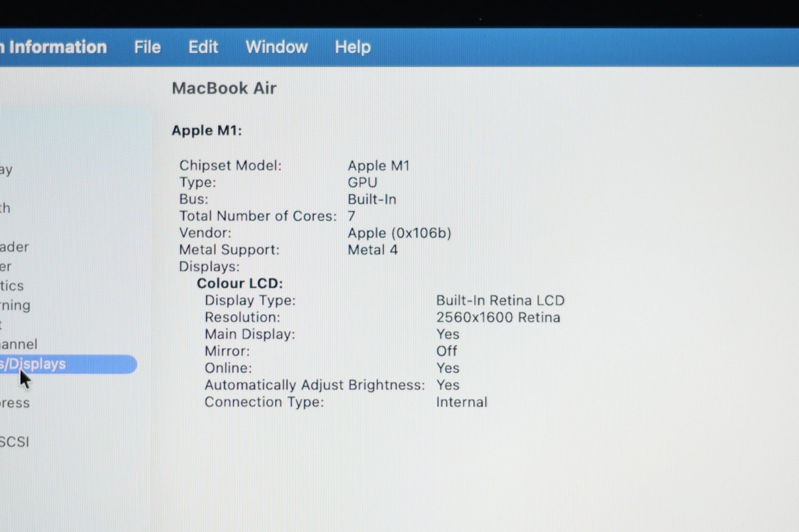This screenshot has width=799, height=532.
Task: Open the Window menu
Action: [x=277, y=47]
